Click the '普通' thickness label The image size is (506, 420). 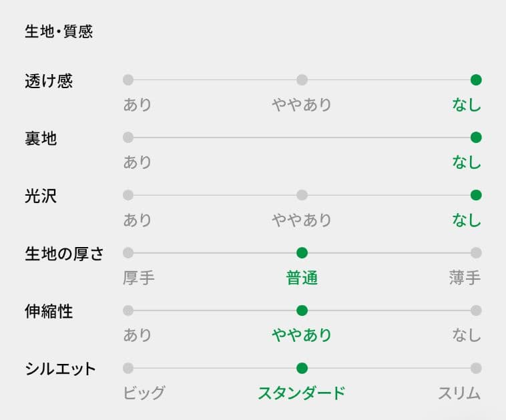[302, 278]
